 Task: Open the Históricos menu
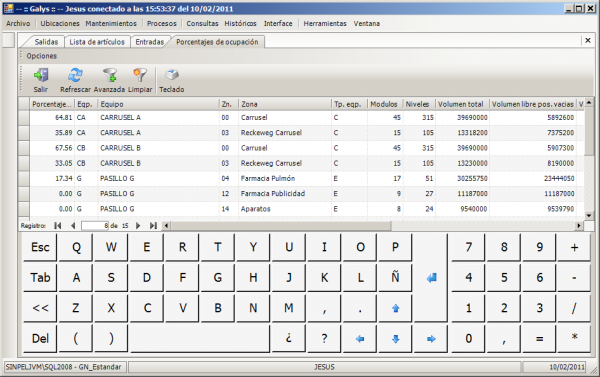coord(240,23)
